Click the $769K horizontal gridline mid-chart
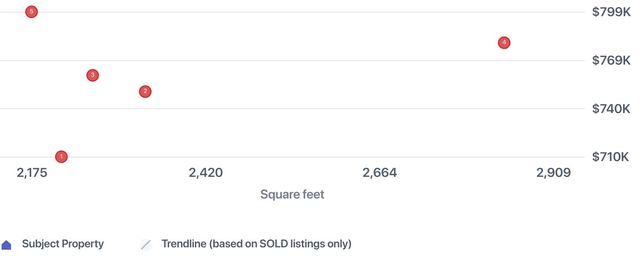Viewport: 644px width, 256px height. tap(292, 61)
